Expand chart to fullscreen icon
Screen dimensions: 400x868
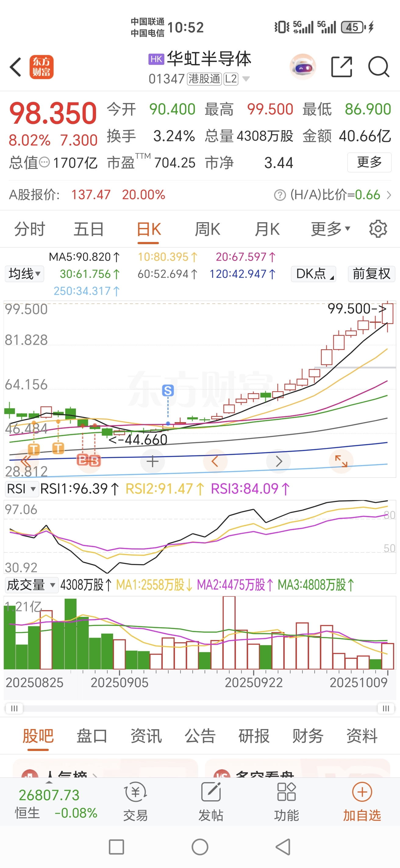[341, 461]
